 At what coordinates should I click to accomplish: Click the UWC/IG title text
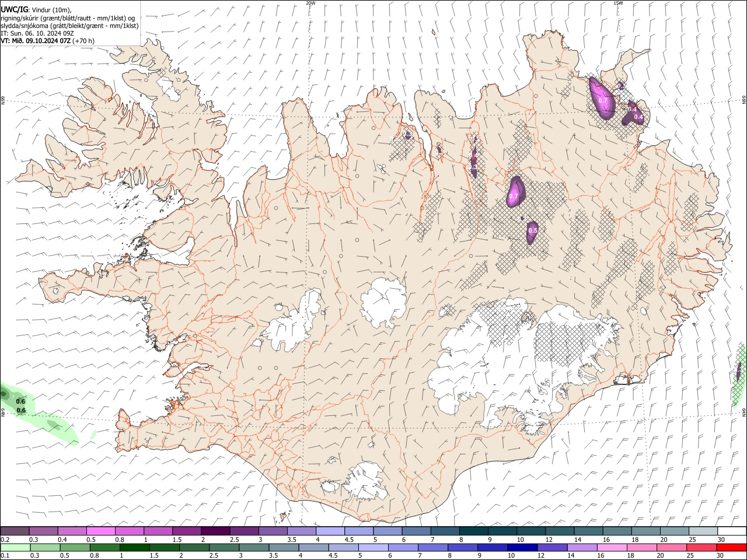tap(13, 10)
